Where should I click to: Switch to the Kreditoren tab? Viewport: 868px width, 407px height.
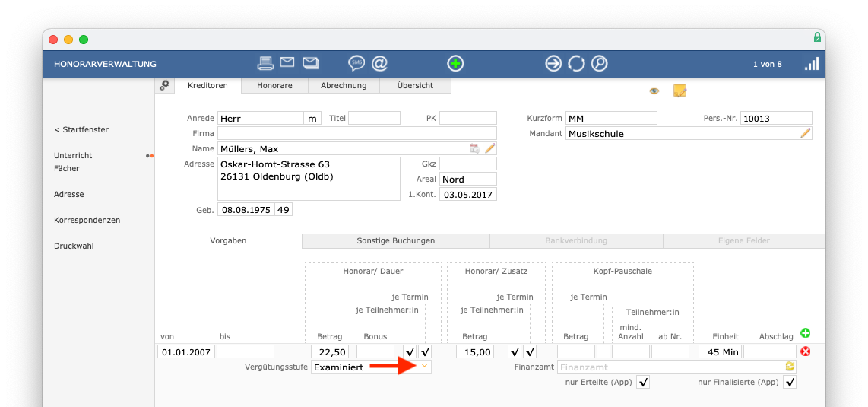pos(208,85)
